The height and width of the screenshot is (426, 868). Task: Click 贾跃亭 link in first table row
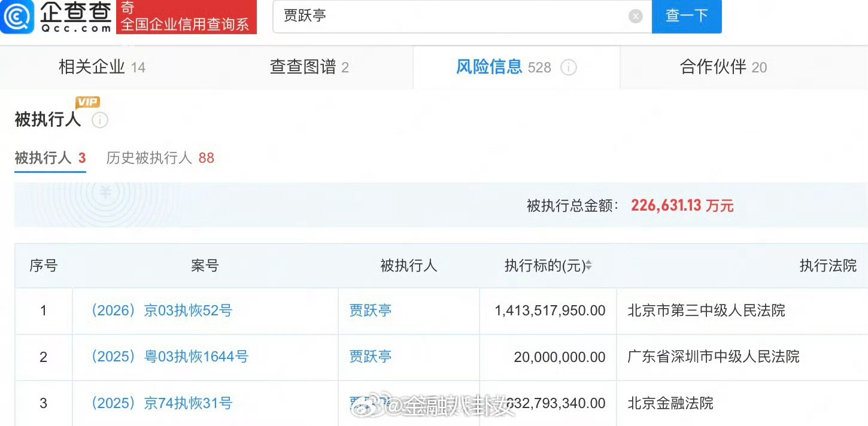pyautogui.click(x=369, y=311)
